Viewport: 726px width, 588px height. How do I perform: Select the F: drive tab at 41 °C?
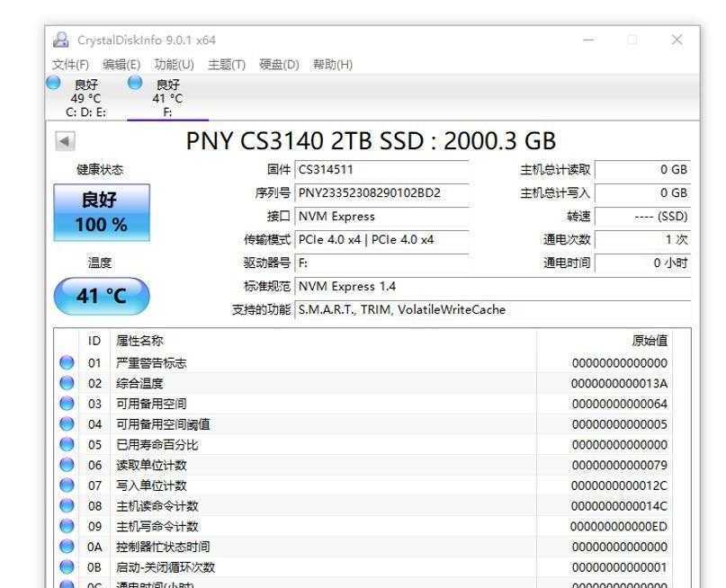[167, 99]
